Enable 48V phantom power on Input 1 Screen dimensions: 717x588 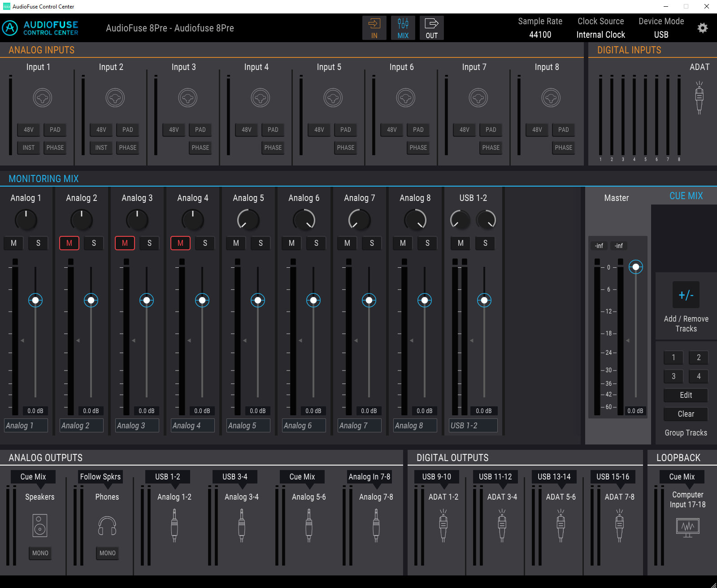tap(29, 130)
